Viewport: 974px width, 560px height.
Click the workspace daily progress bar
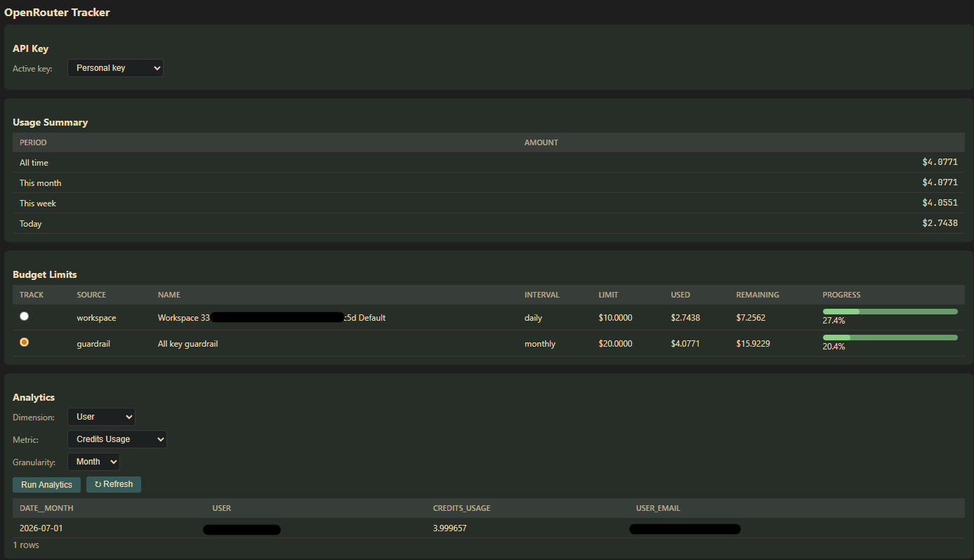click(x=890, y=312)
